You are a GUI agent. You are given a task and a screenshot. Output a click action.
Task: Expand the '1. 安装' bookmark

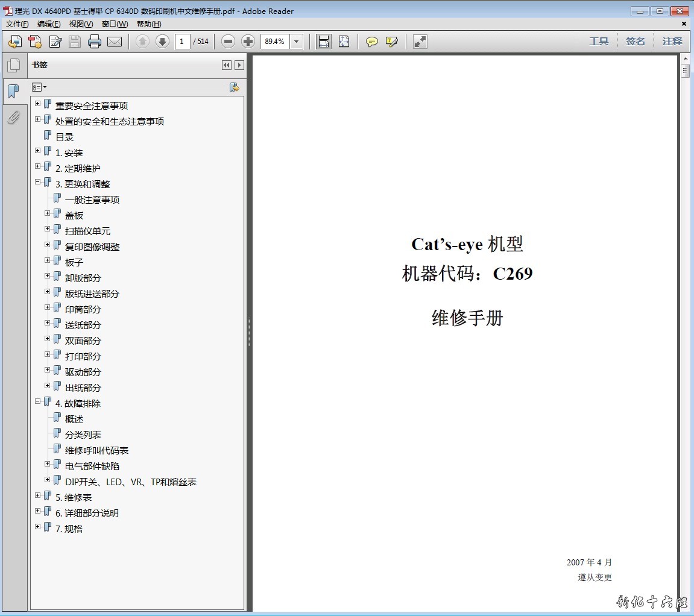(x=38, y=151)
